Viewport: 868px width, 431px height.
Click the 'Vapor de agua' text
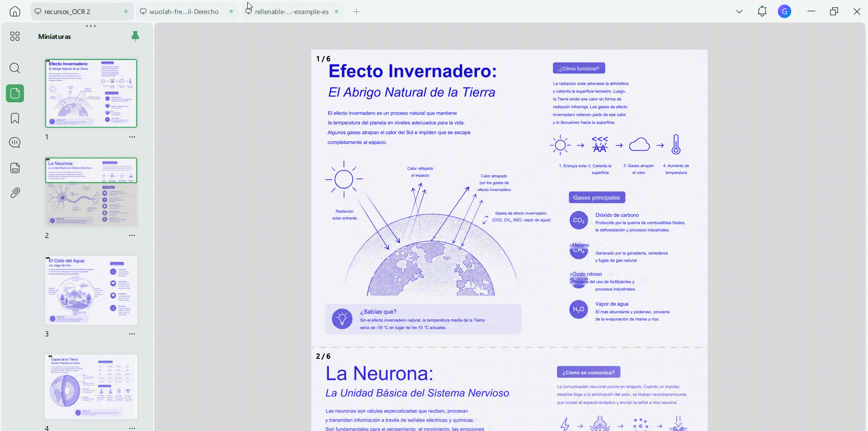(x=612, y=304)
